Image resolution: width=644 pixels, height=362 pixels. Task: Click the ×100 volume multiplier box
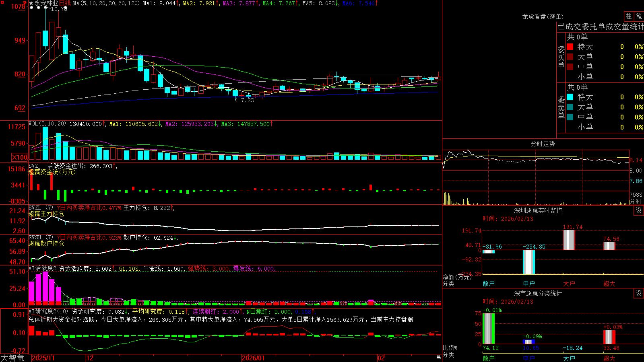coord(20,157)
